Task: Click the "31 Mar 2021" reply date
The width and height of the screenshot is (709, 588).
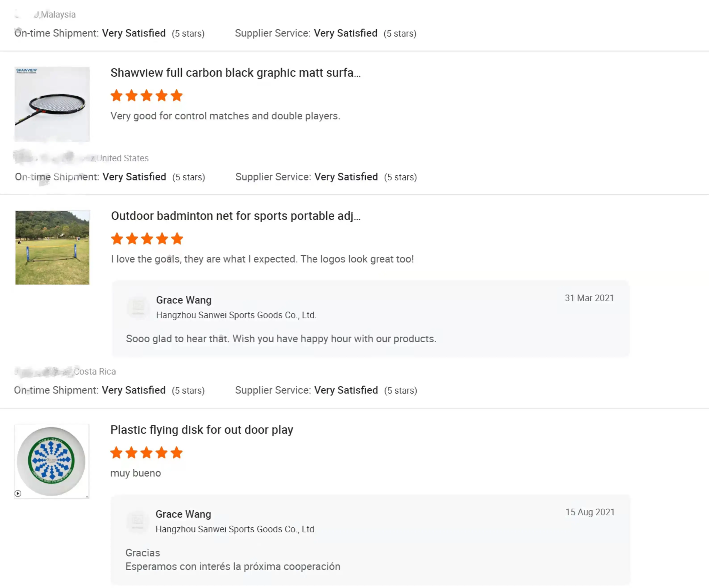Action: coord(589,298)
